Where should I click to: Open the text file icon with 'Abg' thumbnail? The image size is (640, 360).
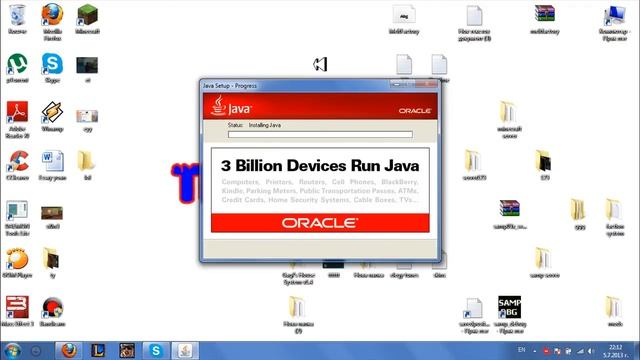[x=404, y=16]
